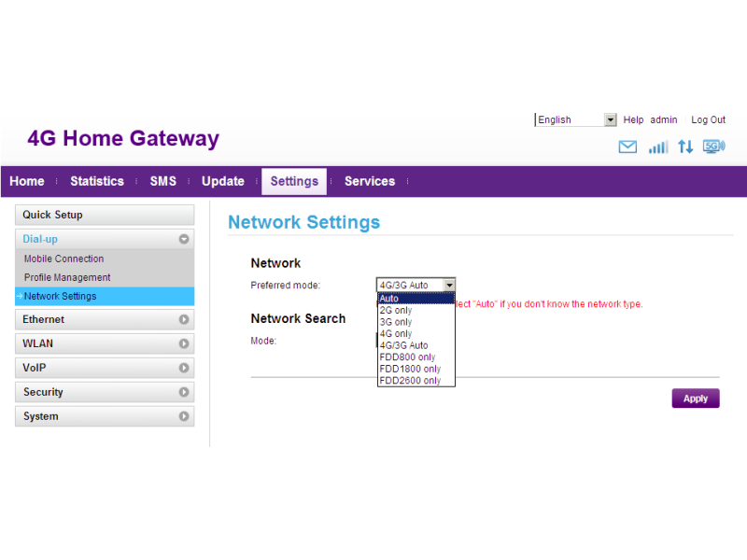The width and height of the screenshot is (747, 560).
Task: Switch to the Statistics tab
Action: (97, 181)
